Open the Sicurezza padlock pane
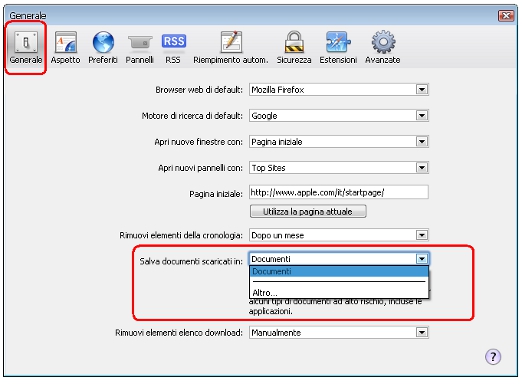The image size is (522, 387). point(294,47)
